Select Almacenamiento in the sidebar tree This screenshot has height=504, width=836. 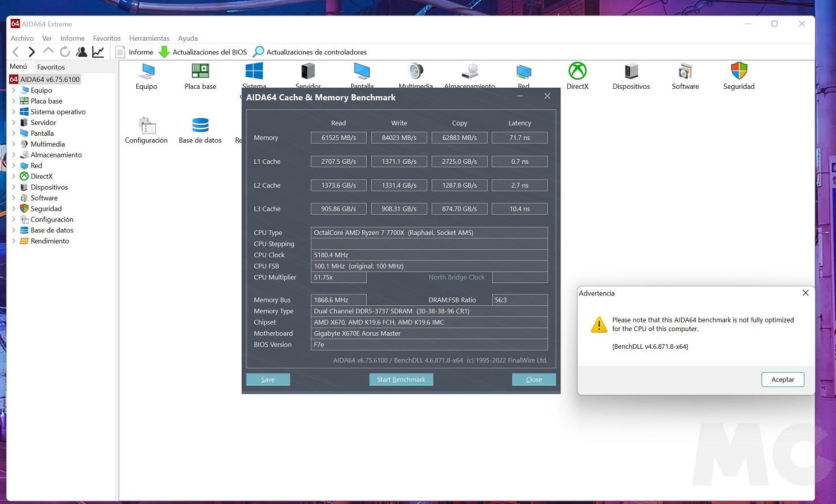point(56,155)
